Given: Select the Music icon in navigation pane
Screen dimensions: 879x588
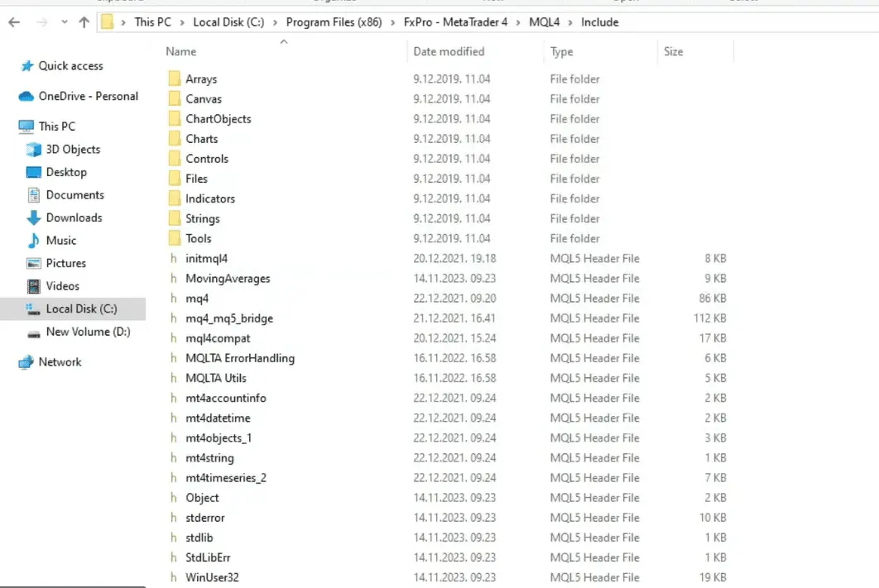Looking at the screenshot, I should click(34, 241).
